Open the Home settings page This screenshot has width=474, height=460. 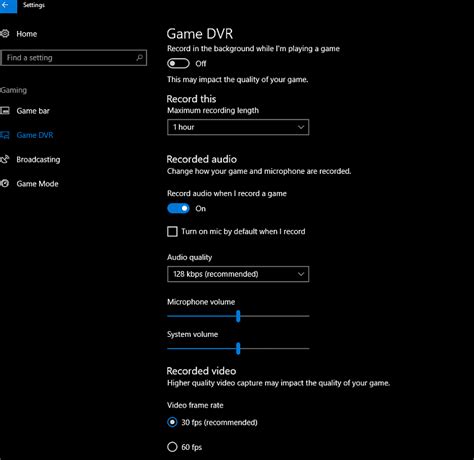coord(27,34)
